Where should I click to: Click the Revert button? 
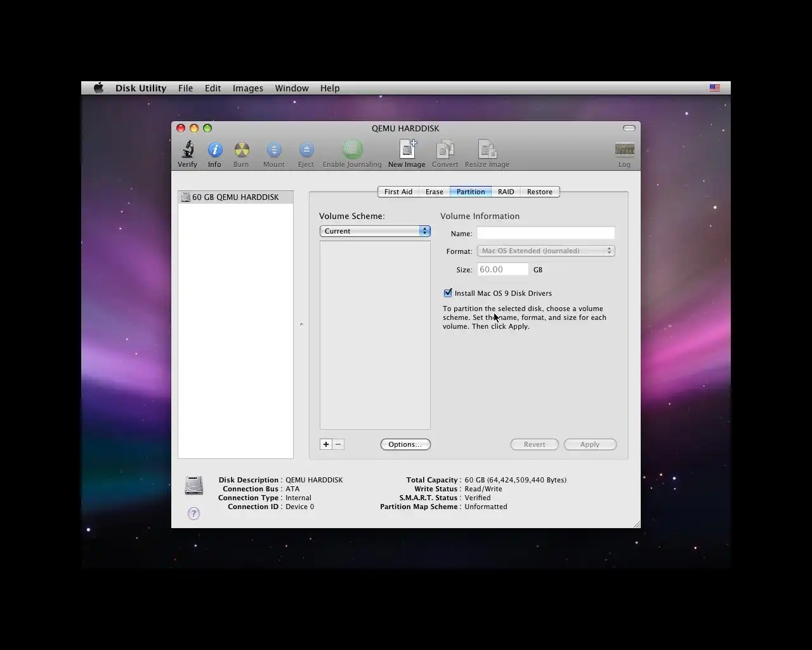pyautogui.click(x=535, y=444)
